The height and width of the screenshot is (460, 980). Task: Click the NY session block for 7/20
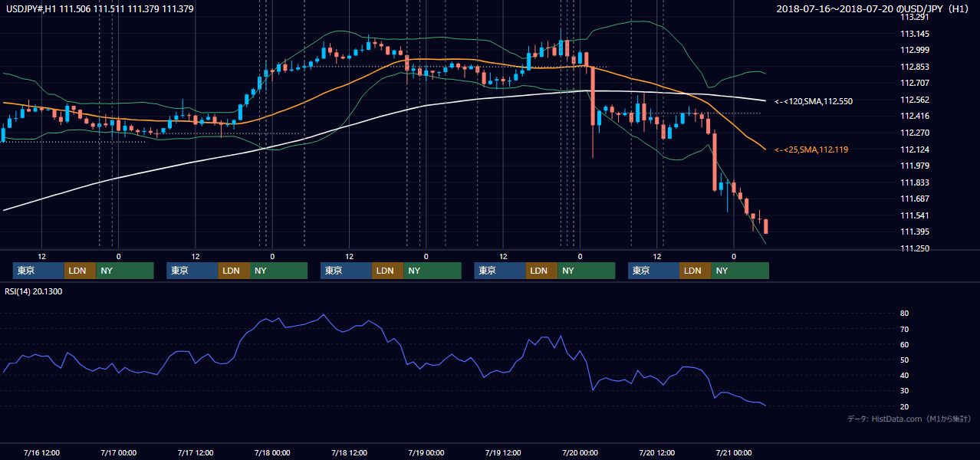coord(740,271)
